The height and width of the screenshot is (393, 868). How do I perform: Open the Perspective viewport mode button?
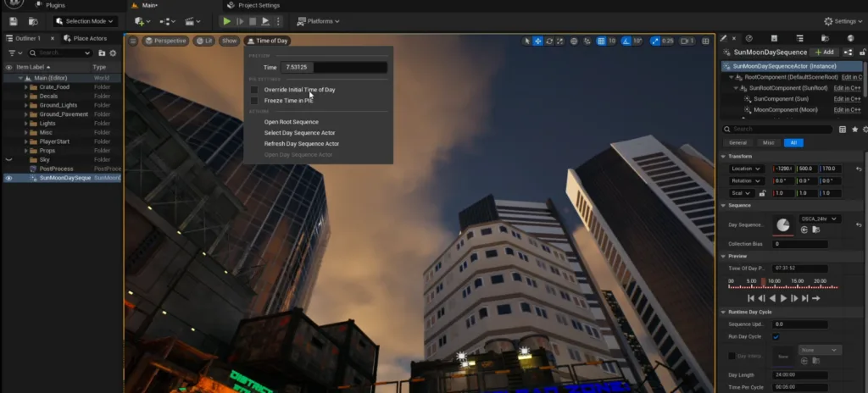pos(165,41)
